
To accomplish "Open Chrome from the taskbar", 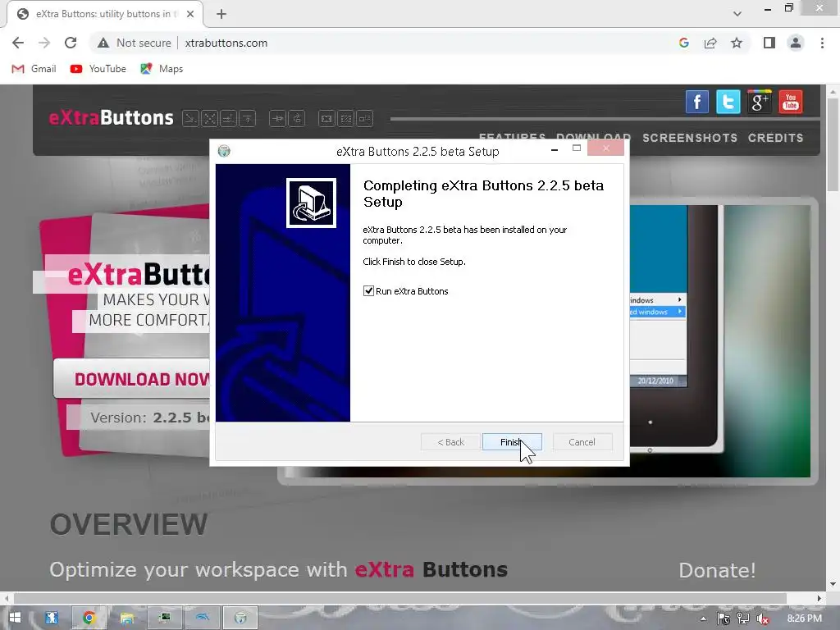I will (89, 618).
